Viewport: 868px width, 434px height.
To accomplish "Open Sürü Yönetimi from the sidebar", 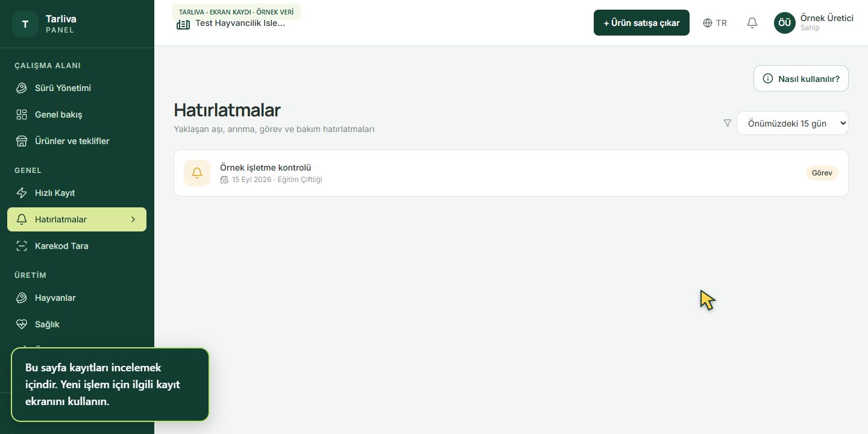I will (77, 88).
